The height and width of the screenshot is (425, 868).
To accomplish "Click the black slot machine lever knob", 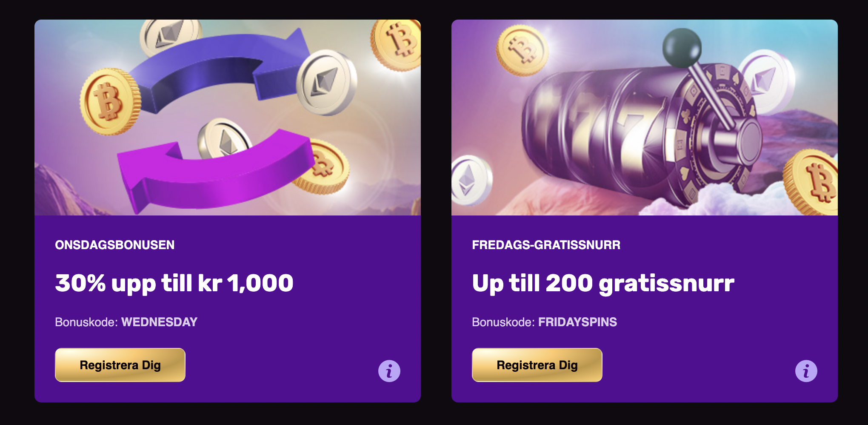I will (682, 47).
